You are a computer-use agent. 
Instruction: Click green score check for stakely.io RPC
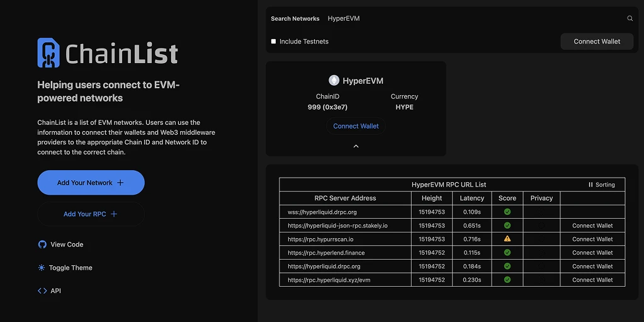[x=507, y=226]
